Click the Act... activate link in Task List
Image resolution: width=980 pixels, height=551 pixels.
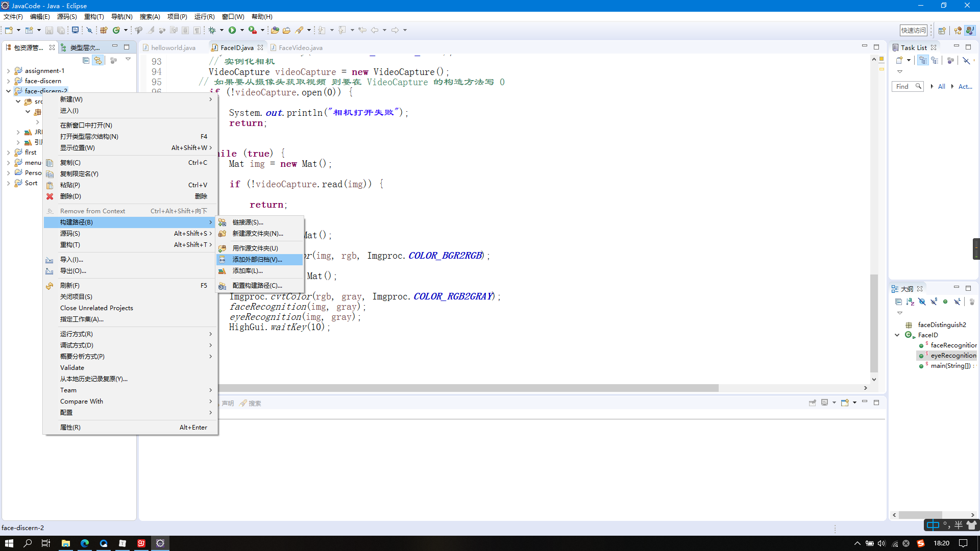tap(965, 87)
